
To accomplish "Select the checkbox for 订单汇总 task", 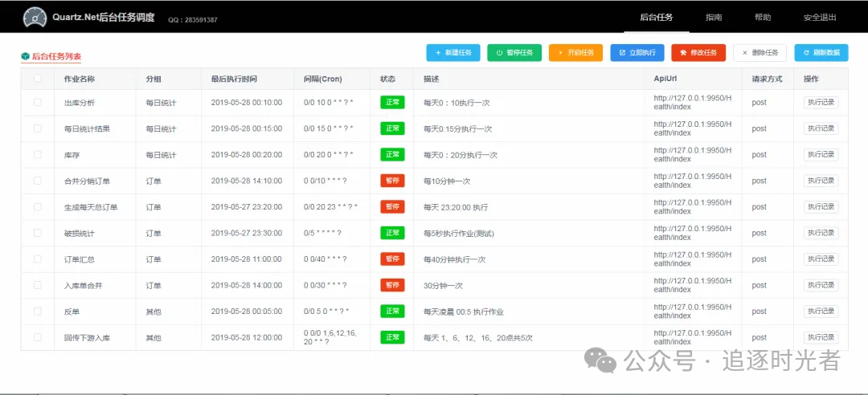I will tap(38, 259).
